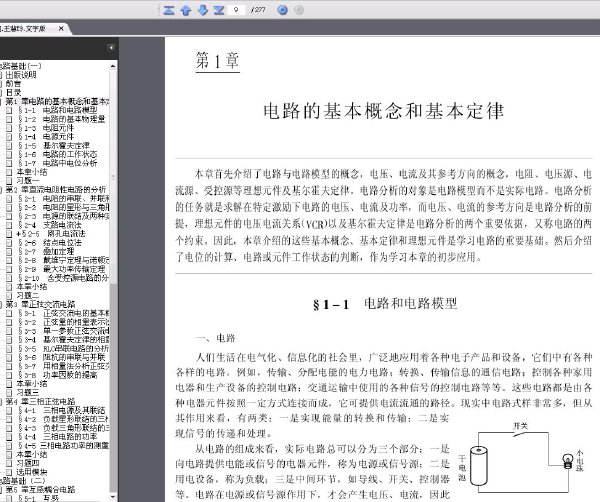Open bookmark §1-3 电阻元件
The height and width of the screenshot is (502, 600).
pos(46,128)
